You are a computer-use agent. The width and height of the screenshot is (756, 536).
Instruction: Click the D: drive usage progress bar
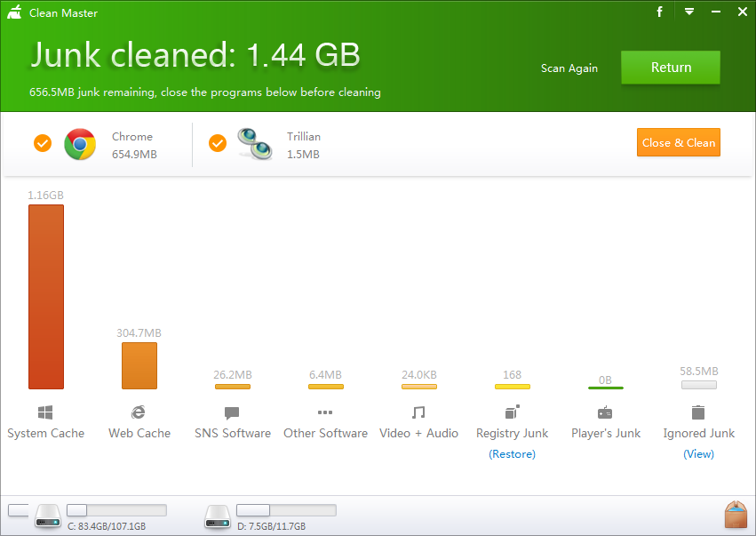pos(286,510)
